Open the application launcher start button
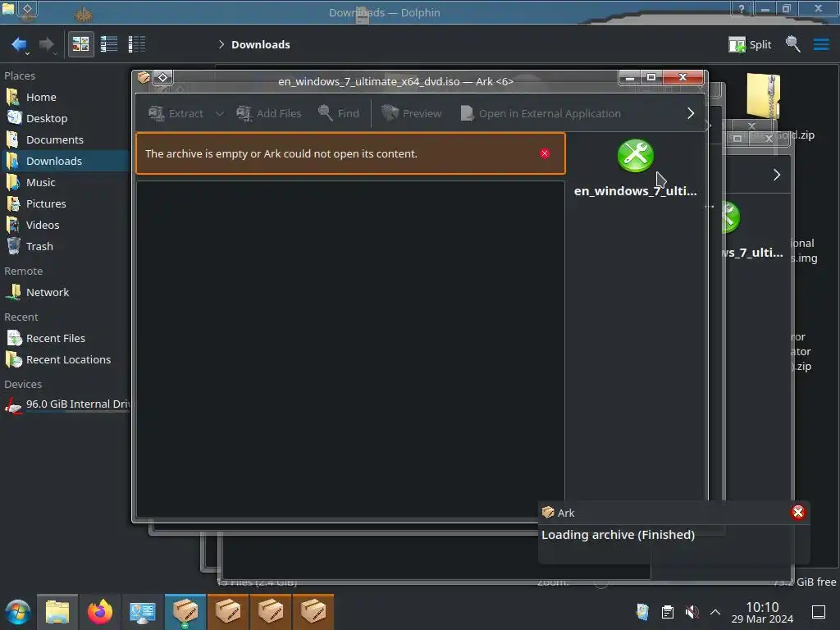 [x=18, y=612]
